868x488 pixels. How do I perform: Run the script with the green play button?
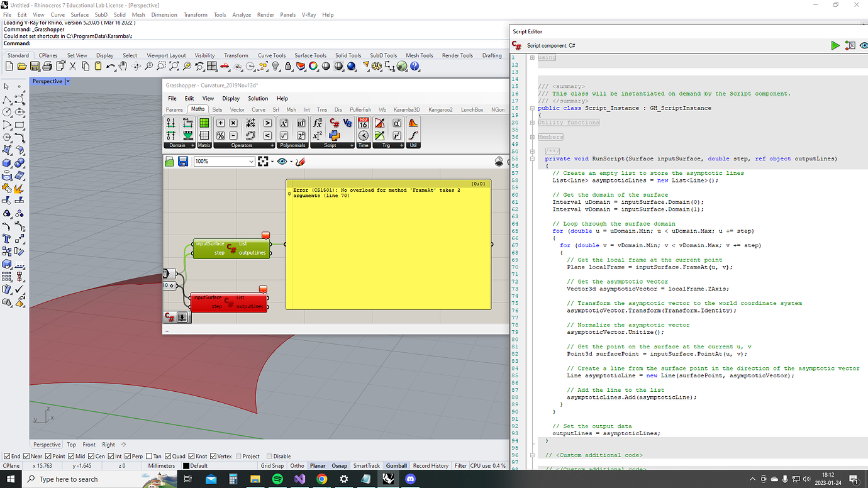tap(835, 45)
